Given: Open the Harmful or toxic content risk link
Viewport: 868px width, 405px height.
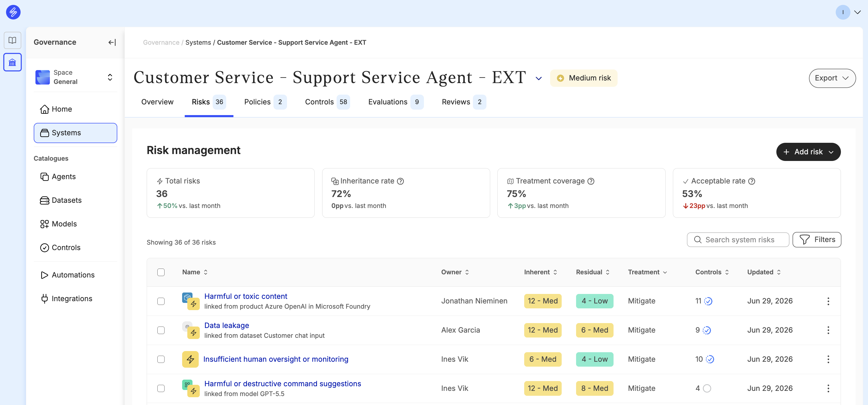Looking at the screenshot, I should pyautogui.click(x=246, y=296).
